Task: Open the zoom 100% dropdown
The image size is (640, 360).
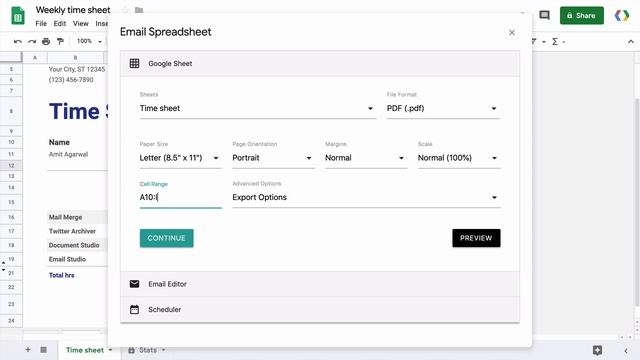Action: point(89,41)
